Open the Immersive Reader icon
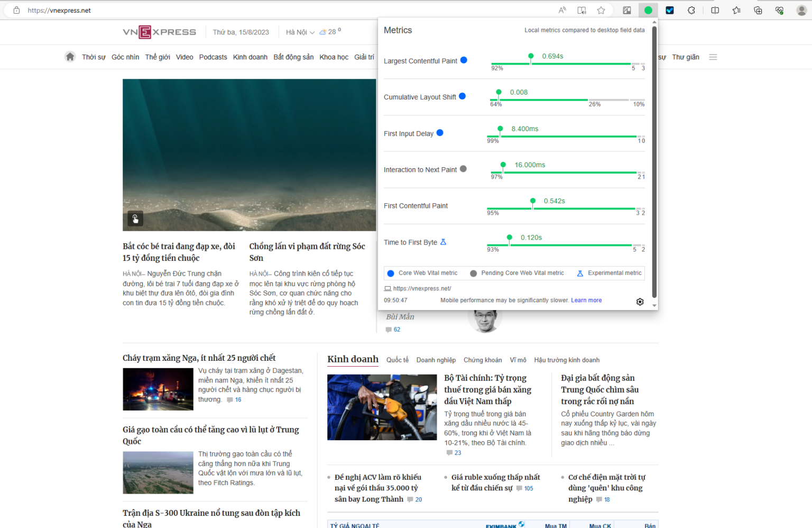 [x=582, y=10]
